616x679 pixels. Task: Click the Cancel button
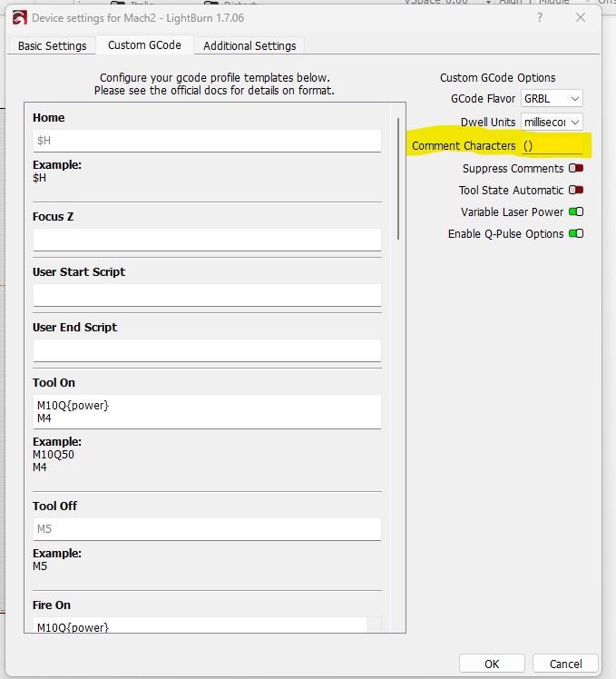click(565, 664)
